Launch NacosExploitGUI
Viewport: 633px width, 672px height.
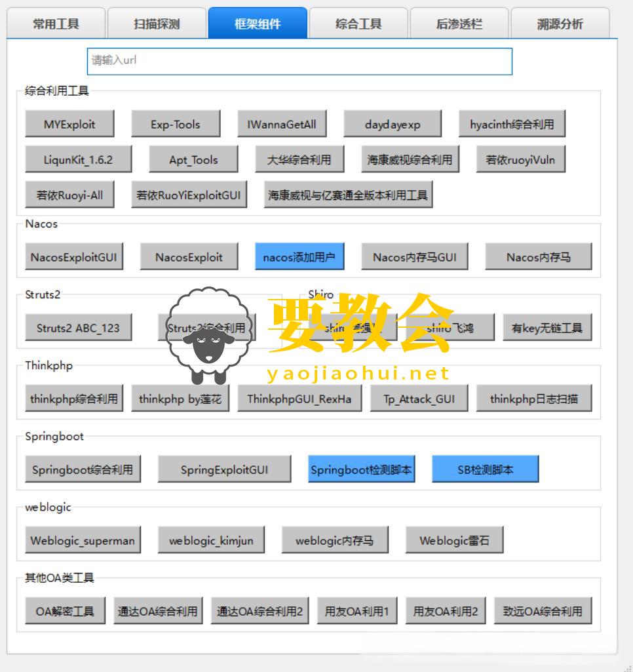74,257
